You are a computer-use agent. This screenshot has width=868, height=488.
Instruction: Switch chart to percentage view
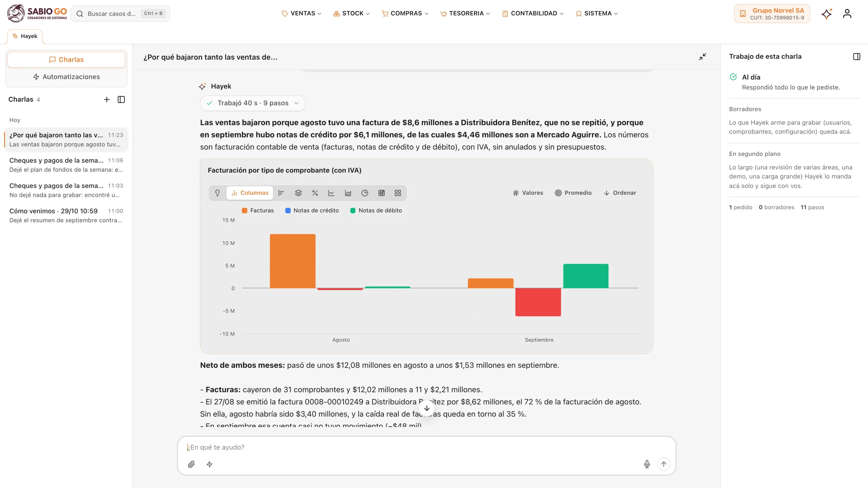[315, 193]
